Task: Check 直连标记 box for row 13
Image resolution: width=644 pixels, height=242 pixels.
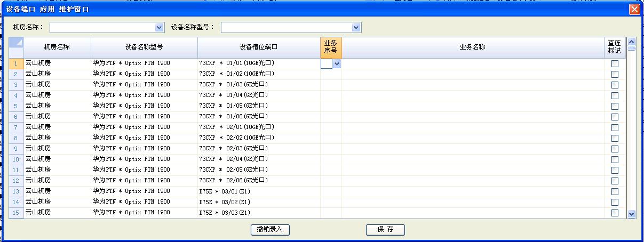Action: tap(615, 191)
